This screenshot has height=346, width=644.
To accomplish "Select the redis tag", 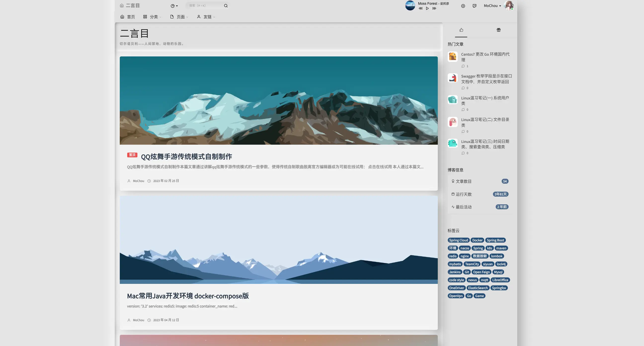I will 453,256.
